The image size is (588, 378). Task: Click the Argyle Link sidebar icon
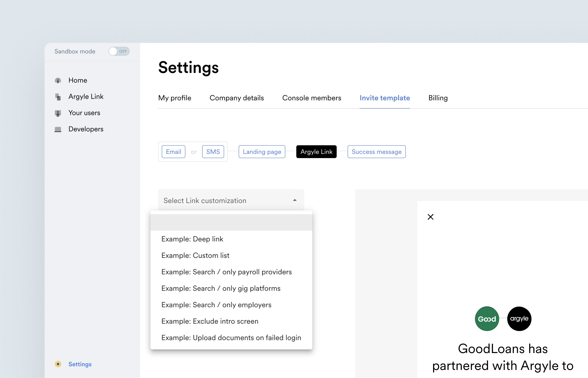click(x=58, y=97)
